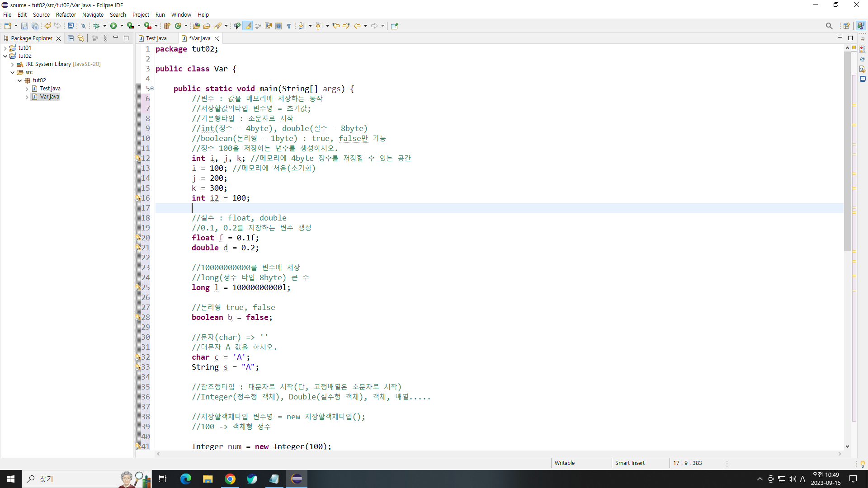Click the green Run button
The width and height of the screenshot is (868, 488).
[x=113, y=26]
